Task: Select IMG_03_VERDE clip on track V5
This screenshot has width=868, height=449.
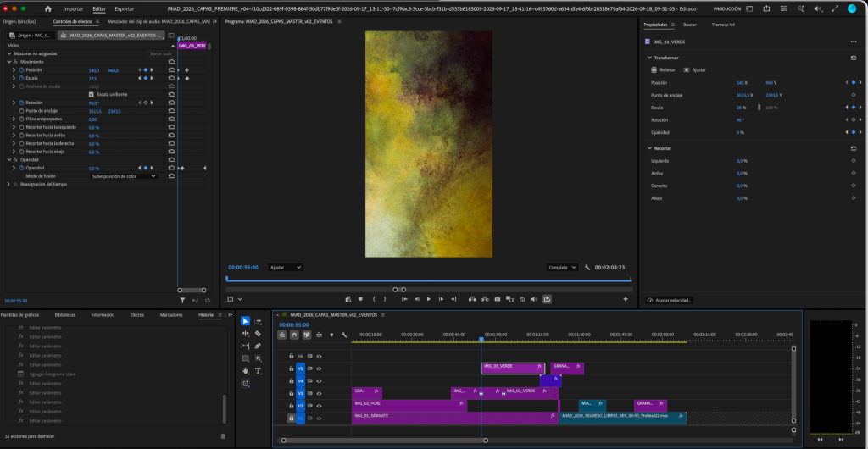Action: pyautogui.click(x=513, y=369)
